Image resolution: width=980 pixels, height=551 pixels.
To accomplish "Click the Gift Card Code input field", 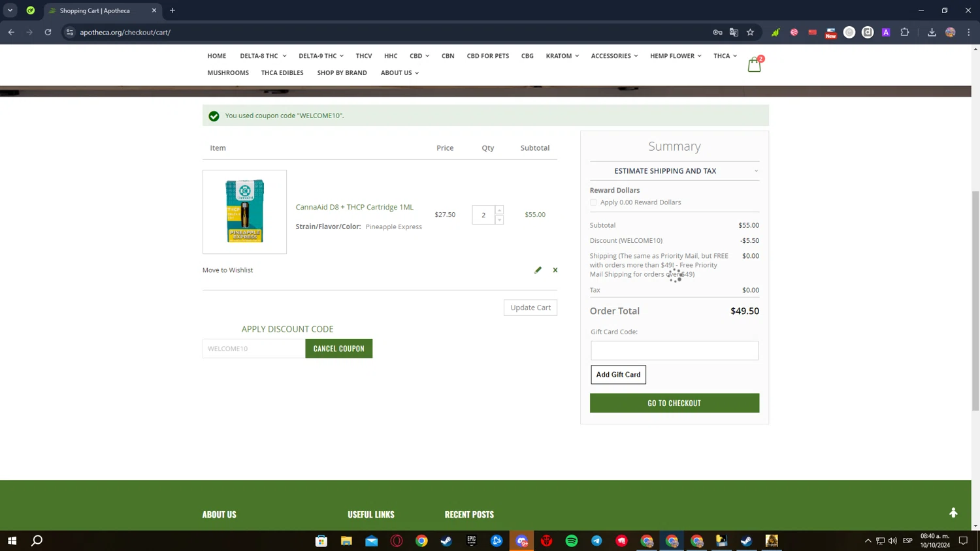I will tap(674, 351).
